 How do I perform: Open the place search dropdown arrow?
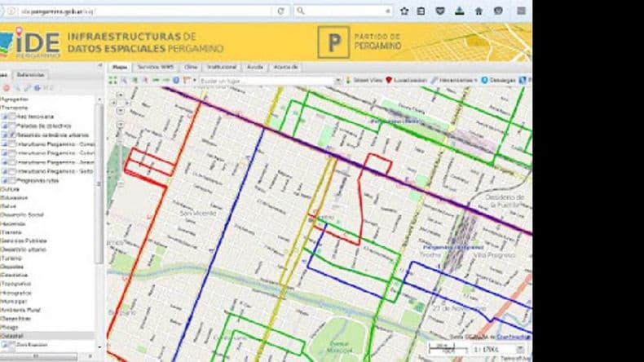[337, 81]
